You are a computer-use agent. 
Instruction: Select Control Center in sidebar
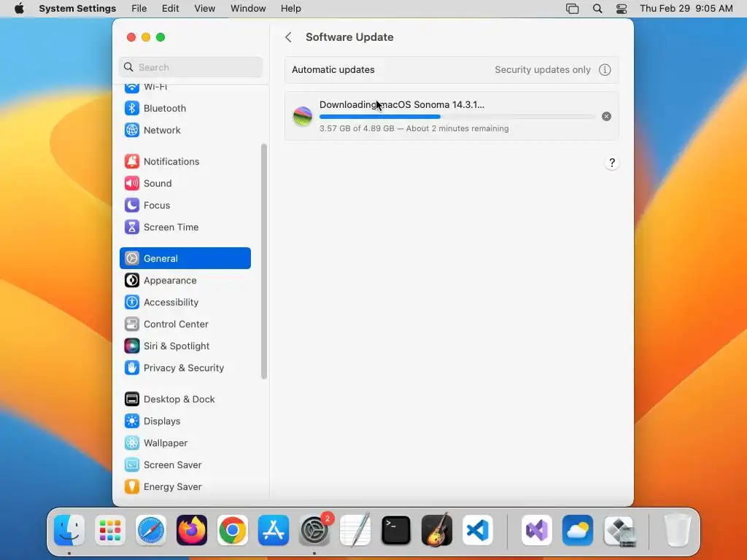(x=185, y=324)
